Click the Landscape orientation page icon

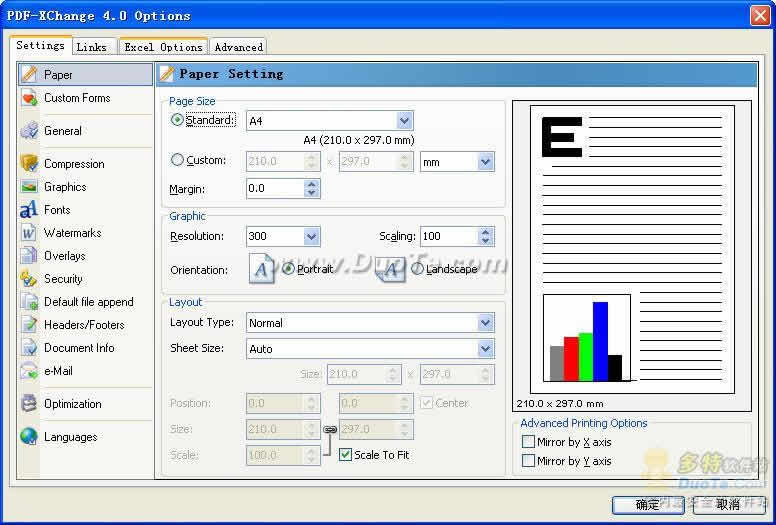391,269
